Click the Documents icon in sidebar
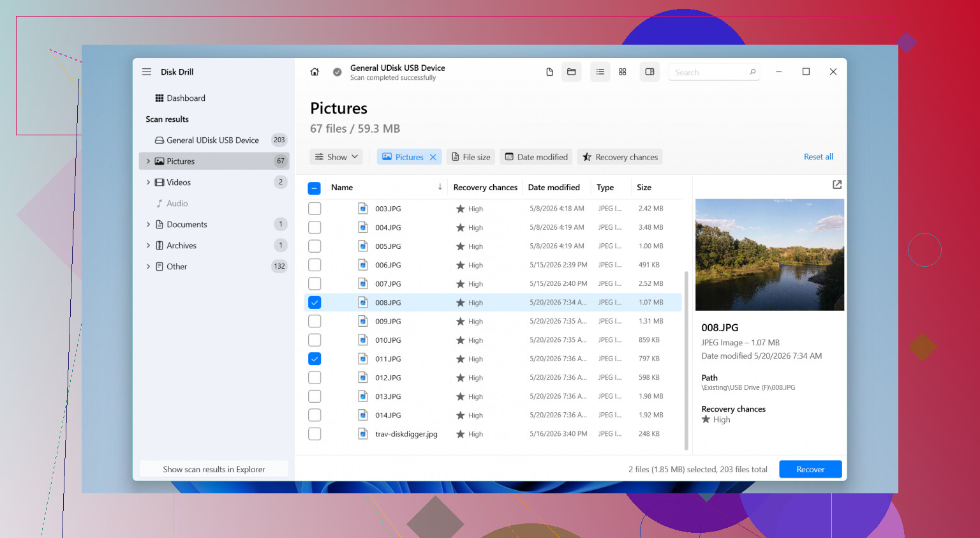 (160, 225)
